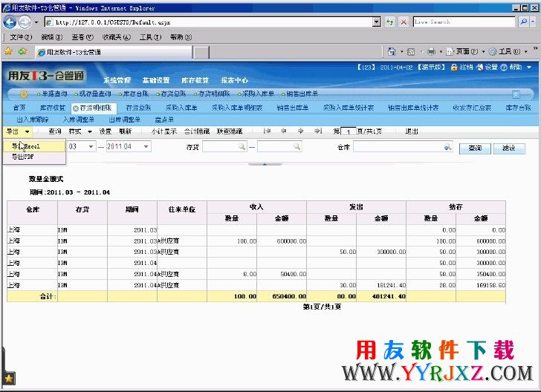Click the refresh page icon in address bar
Viewport: 541px width, 392px height.
[390, 22]
